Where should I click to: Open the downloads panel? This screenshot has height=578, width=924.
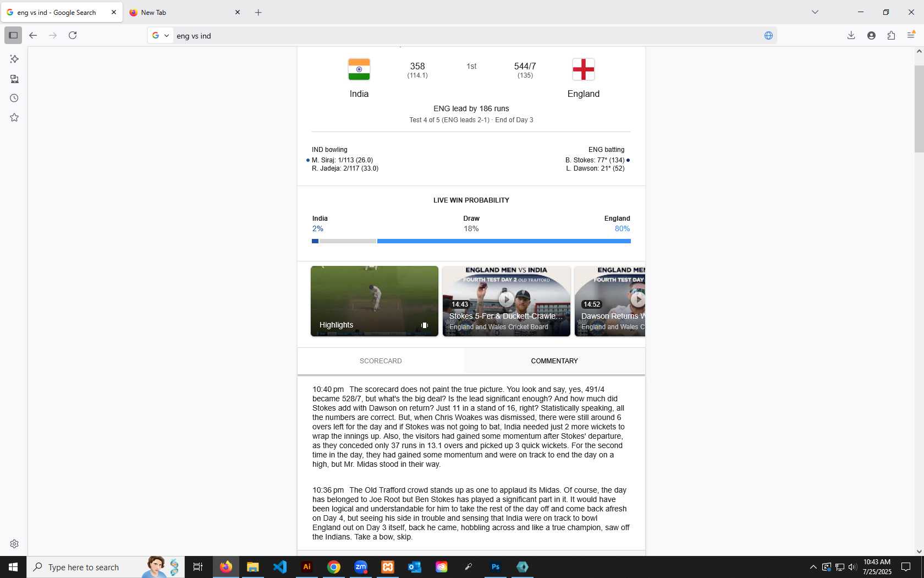851,35
